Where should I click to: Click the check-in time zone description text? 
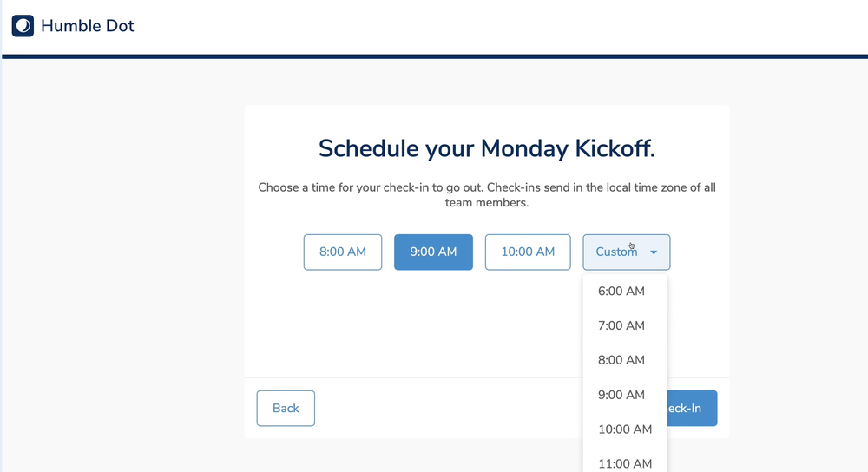(x=486, y=195)
